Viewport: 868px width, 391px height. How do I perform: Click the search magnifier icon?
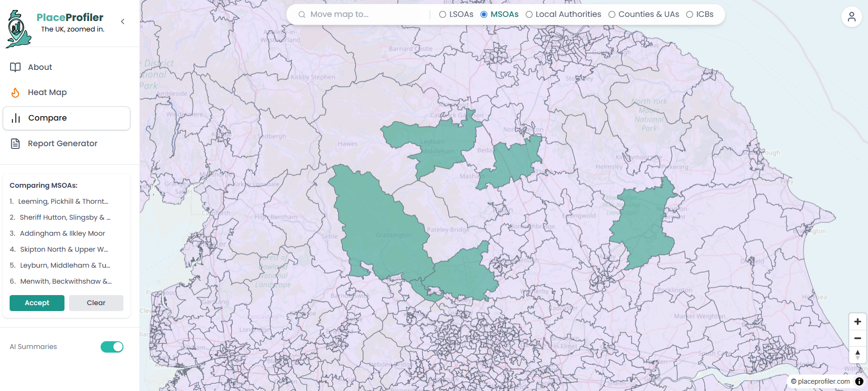[x=302, y=15]
